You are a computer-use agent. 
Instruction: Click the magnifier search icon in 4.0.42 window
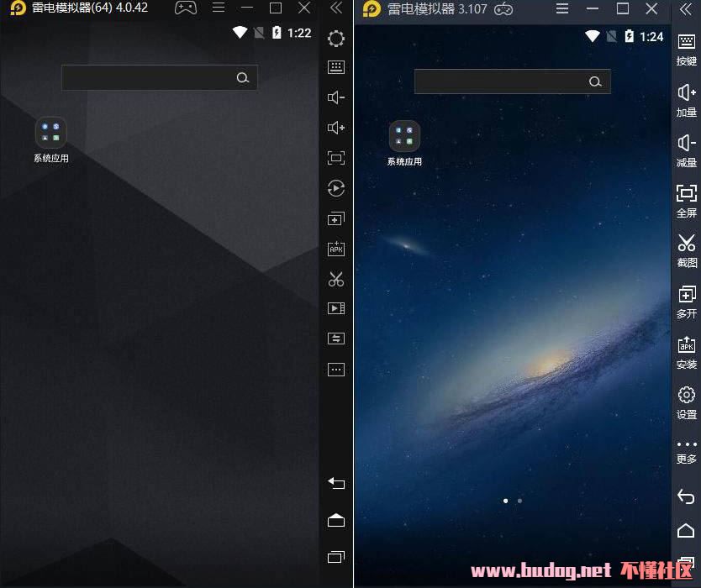242,78
